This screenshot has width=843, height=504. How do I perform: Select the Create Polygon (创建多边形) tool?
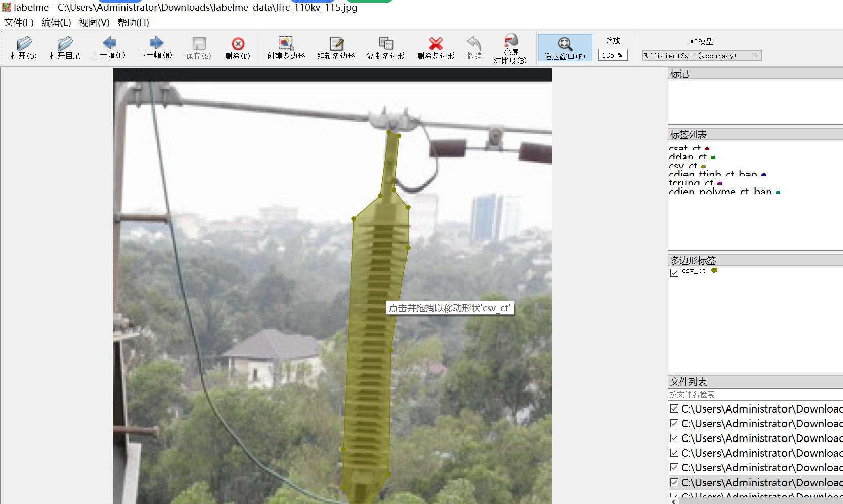[286, 48]
